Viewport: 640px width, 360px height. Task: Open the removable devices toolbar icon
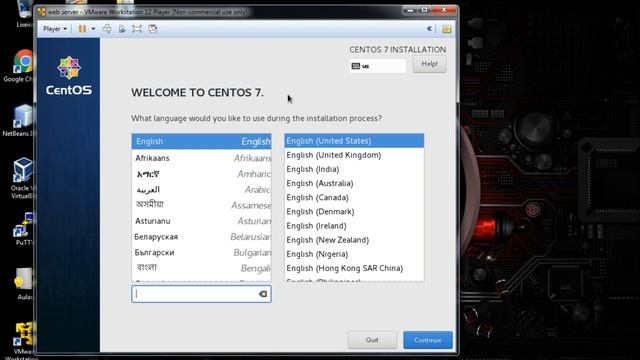[x=122, y=29]
